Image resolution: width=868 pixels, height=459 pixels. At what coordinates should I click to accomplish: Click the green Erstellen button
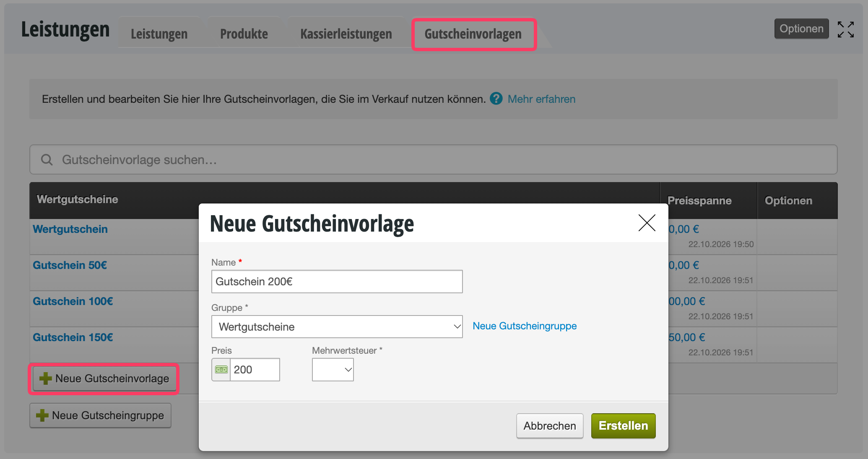point(623,426)
